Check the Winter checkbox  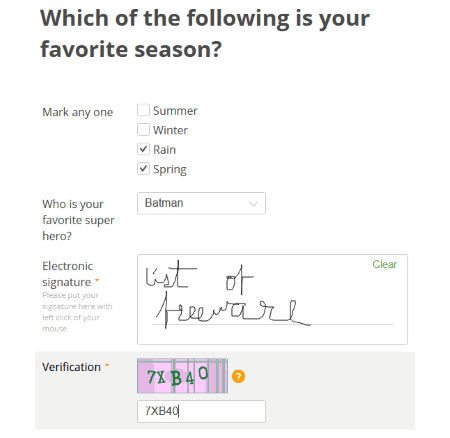[143, 129]
